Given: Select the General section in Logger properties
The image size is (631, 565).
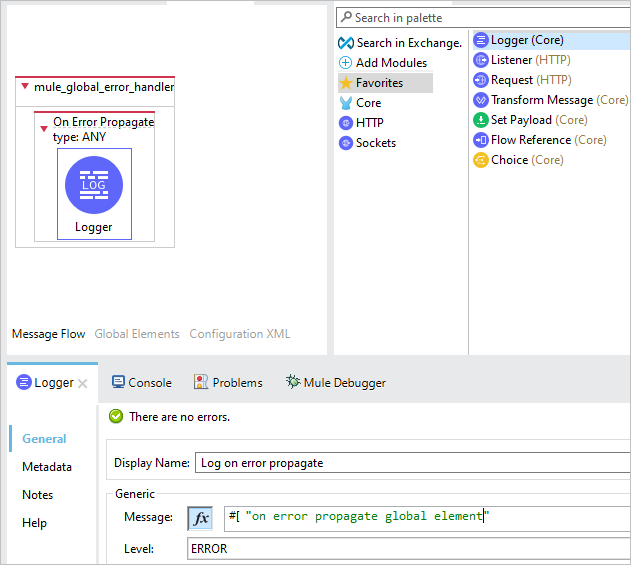Looking at the screenshot, I should click(44, 439).
